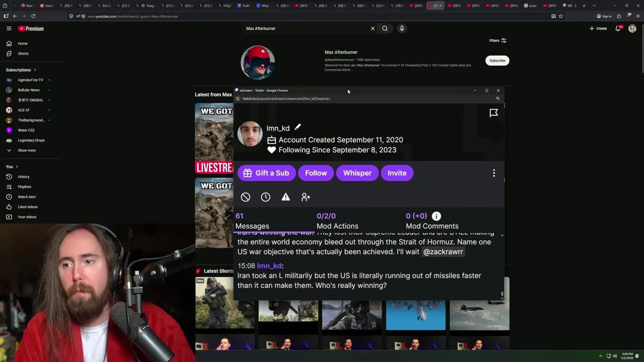Go back in the browser
The image size is (644, 362).
click(x=15, y=16)
